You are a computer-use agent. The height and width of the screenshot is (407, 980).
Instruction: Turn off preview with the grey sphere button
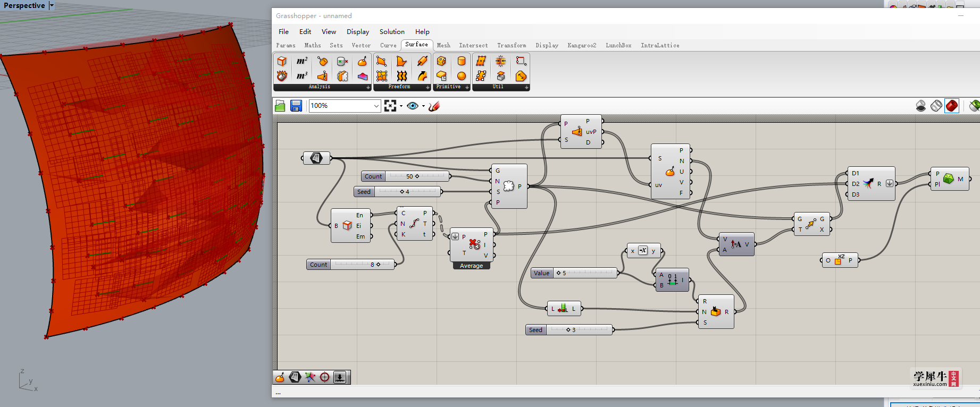click(x=921, y=106)
